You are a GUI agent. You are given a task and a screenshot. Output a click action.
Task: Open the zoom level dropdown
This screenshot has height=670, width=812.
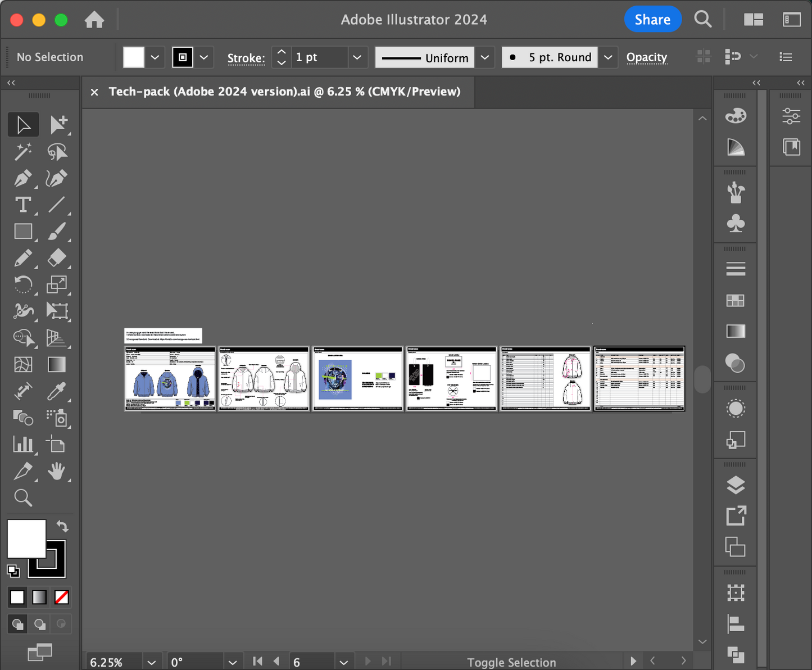(x=151, y=662)
